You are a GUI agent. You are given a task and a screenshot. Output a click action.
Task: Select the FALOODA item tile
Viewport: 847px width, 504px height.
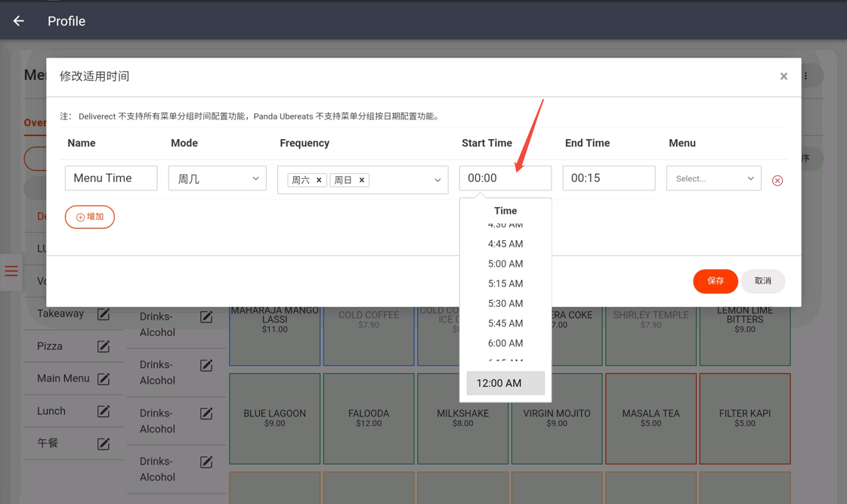369,419
